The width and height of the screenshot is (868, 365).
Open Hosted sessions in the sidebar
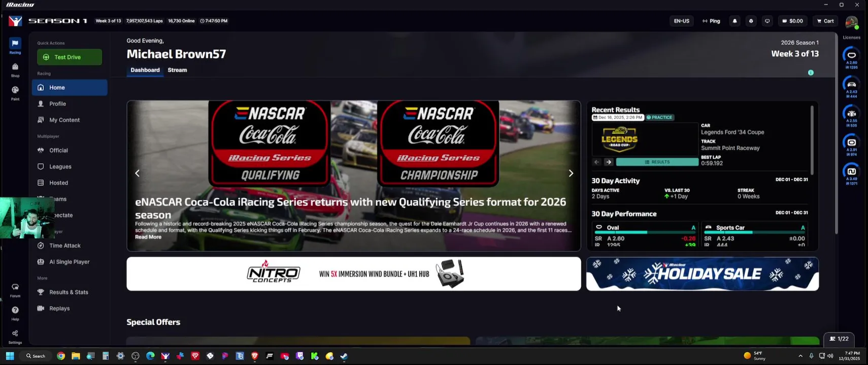click(x=70, y=183)
